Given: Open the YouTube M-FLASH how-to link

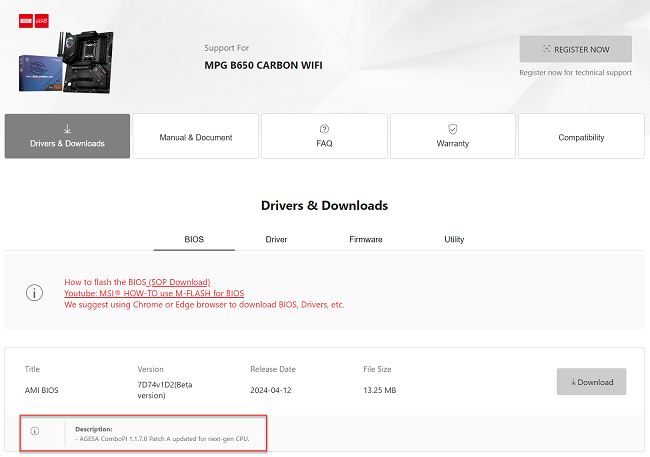Looking at the screenshot, I should (154, 293).
